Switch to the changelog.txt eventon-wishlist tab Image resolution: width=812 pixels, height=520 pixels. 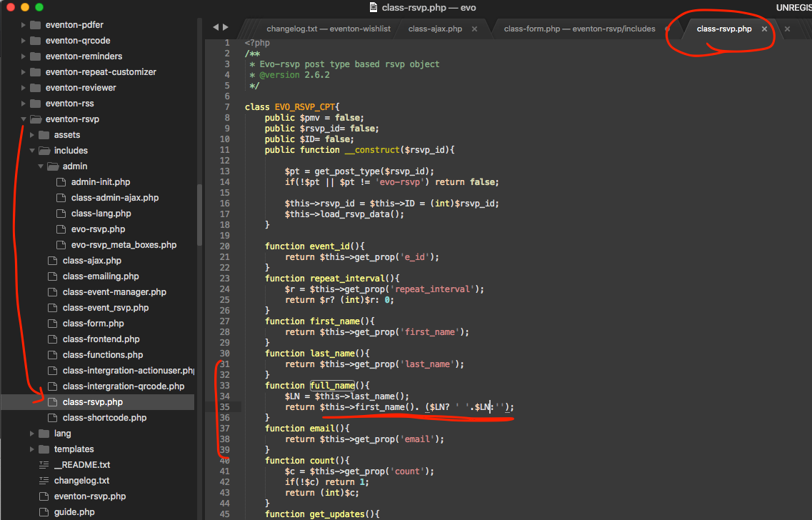(x=328, y=29)
